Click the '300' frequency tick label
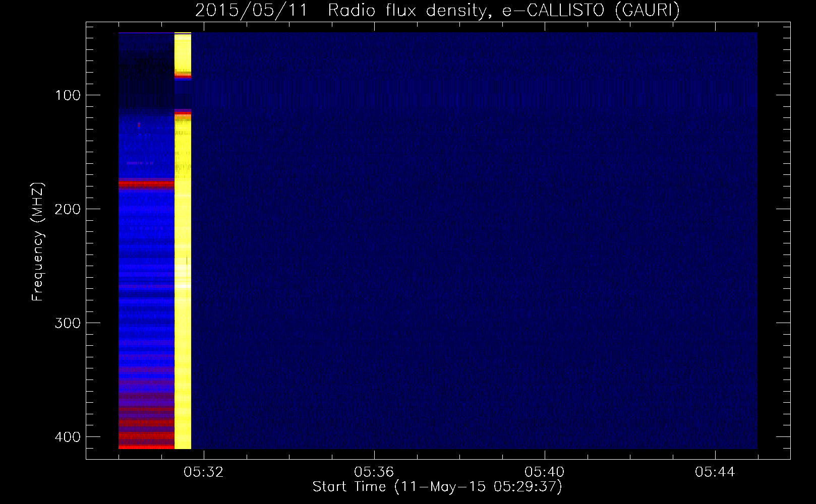816x504 pixels. point(68,323)
